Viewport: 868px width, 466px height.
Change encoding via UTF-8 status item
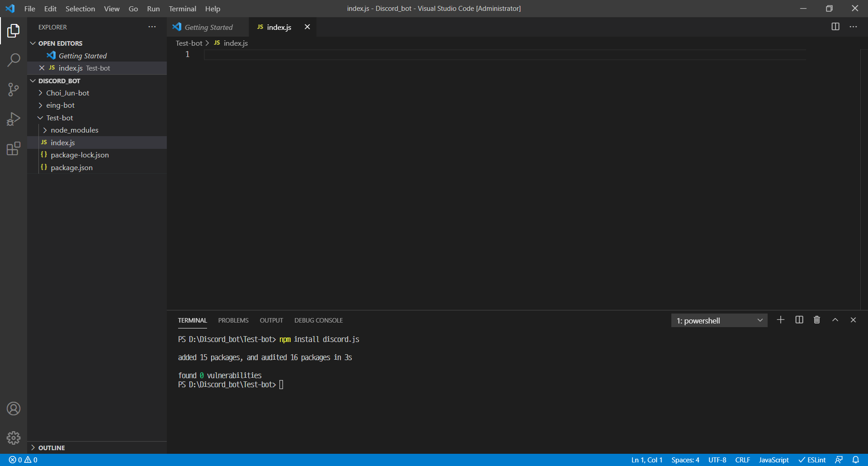pos(717,460)
